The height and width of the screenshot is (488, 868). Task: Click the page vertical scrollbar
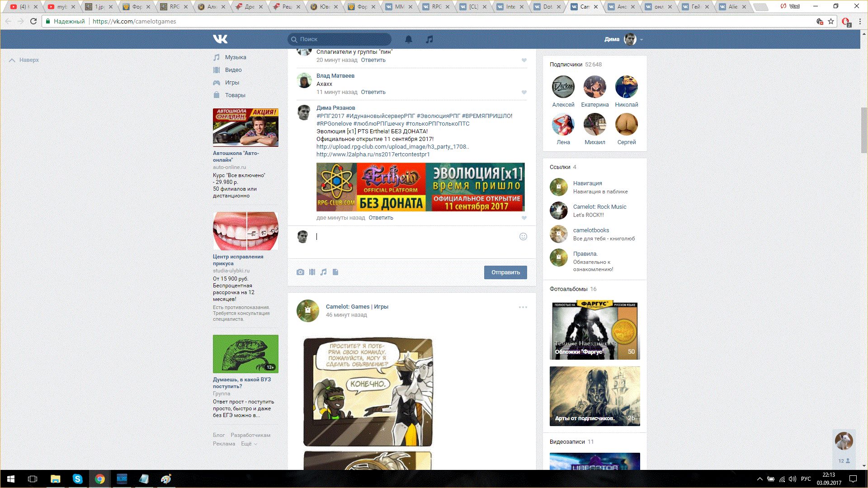pos(864,130)
